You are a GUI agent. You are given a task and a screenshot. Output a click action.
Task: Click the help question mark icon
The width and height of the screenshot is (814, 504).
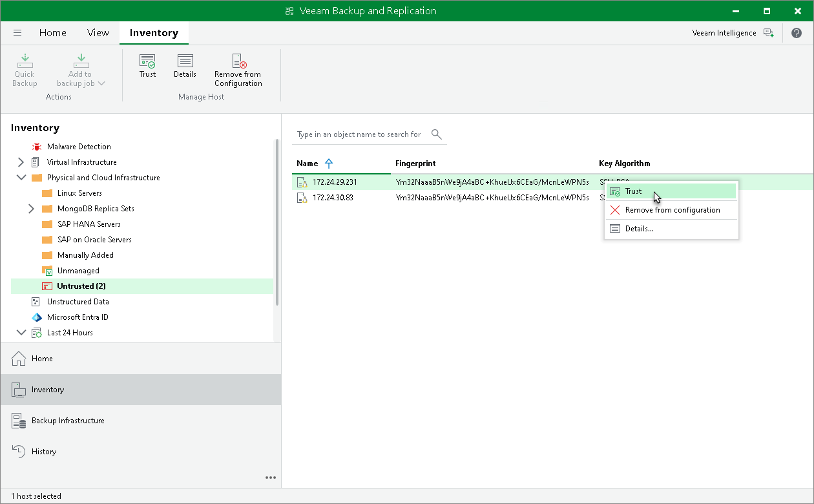[796, 33]
